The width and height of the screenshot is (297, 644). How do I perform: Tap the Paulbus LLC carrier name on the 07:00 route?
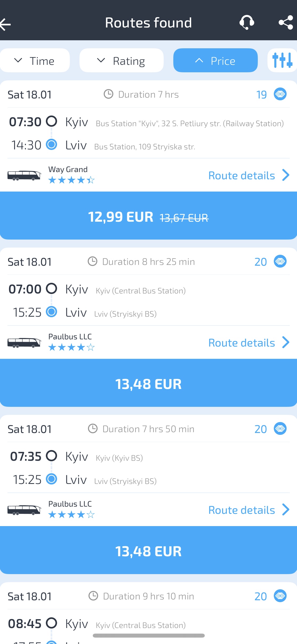click(x=70, y=337)
